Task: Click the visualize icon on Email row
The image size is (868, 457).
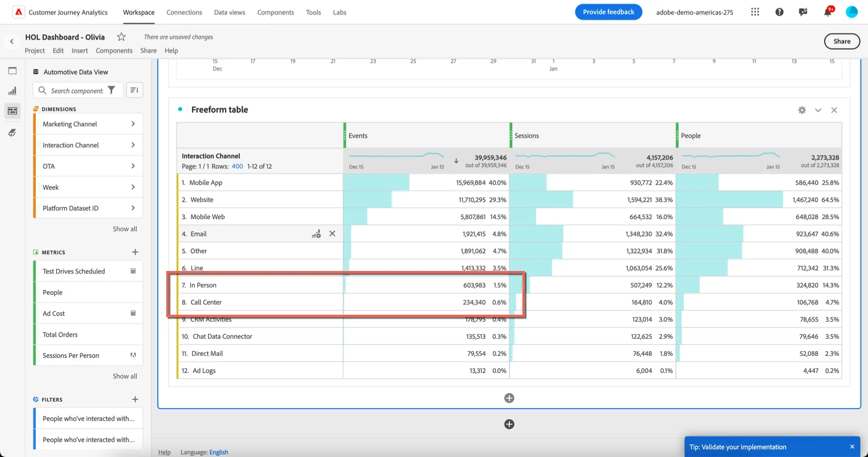Action: point(316,234)
